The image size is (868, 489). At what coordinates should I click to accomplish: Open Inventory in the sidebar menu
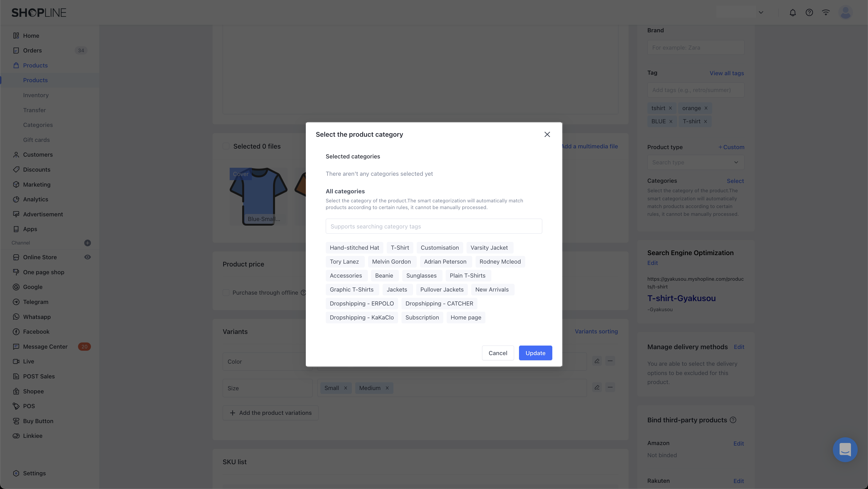pyautogui.click(x=36, y=95)
